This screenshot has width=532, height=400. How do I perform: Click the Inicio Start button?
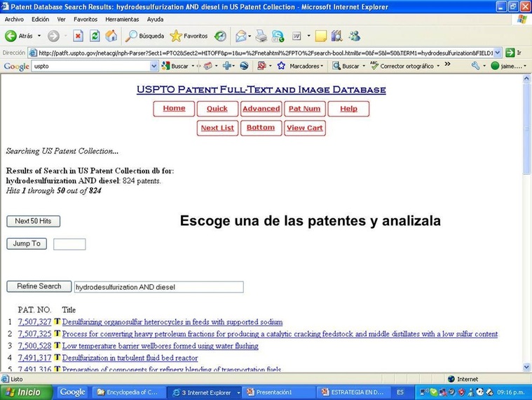point(27,392)
